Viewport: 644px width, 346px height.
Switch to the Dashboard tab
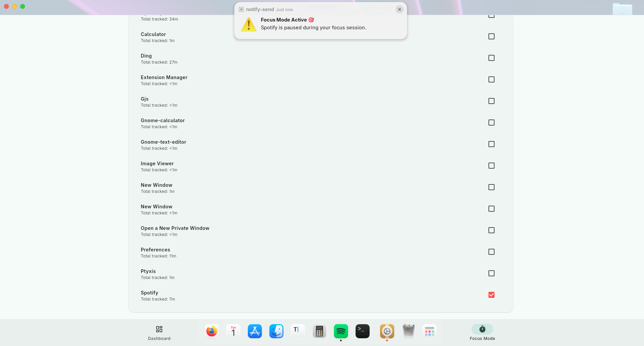159,333
